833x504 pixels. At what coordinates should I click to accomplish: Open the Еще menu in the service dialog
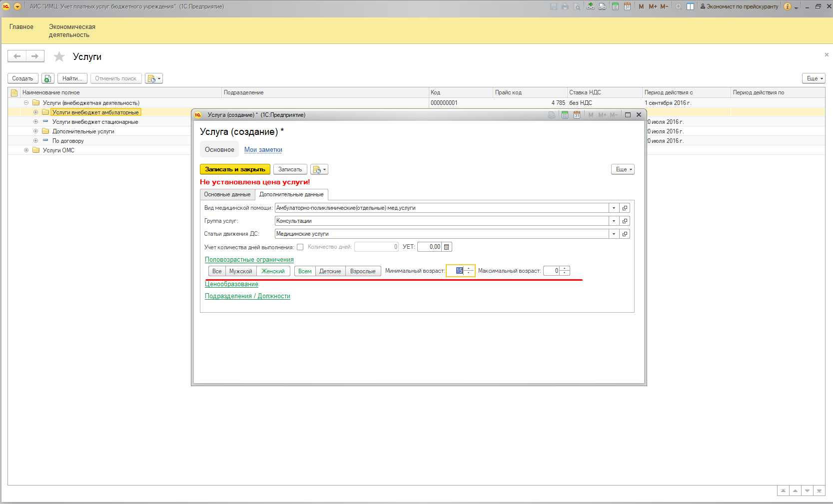623,169
